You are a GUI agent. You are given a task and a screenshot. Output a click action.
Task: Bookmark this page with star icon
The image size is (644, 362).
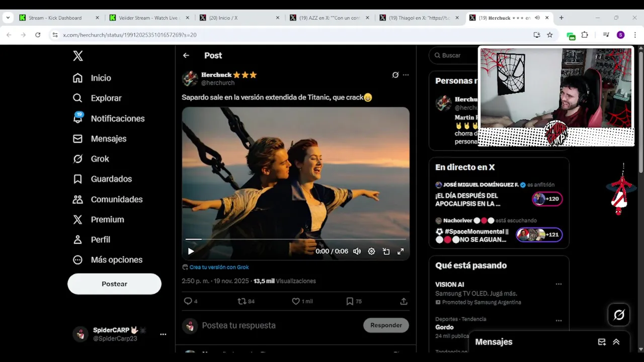[x=550, y=35]
